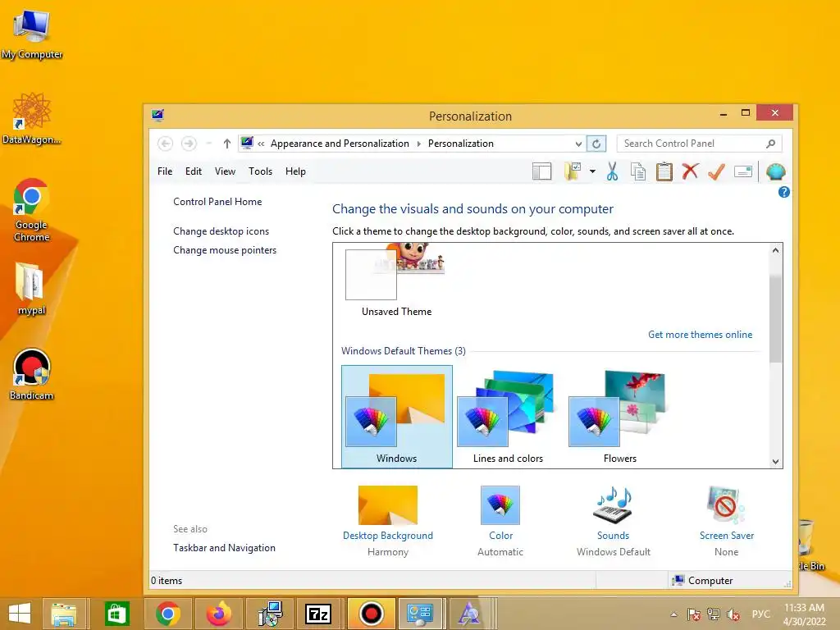This screenshot has height=630, width=840.
Task: Open folder options dropdown arrow in toolbar
Action: point(592,171)
